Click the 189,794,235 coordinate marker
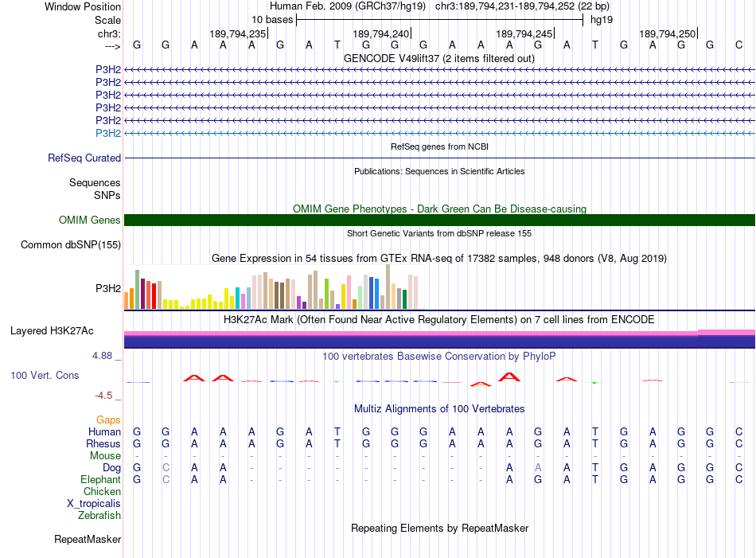This screenshot has height=558, width=756. (x=238, y=33)
